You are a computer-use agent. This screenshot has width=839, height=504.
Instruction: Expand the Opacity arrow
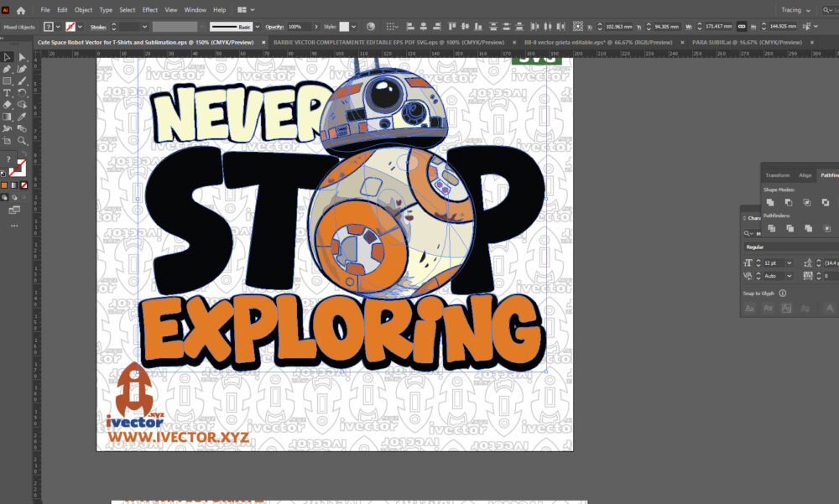[316, 27]
